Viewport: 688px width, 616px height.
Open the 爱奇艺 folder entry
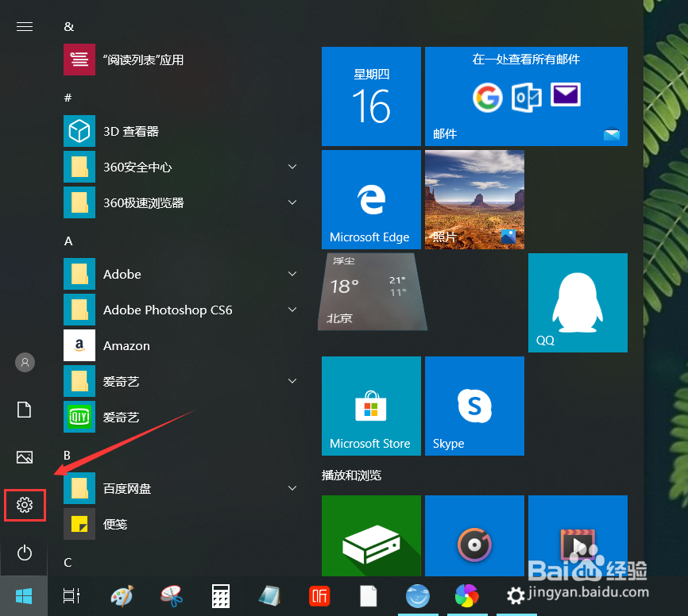182,382
